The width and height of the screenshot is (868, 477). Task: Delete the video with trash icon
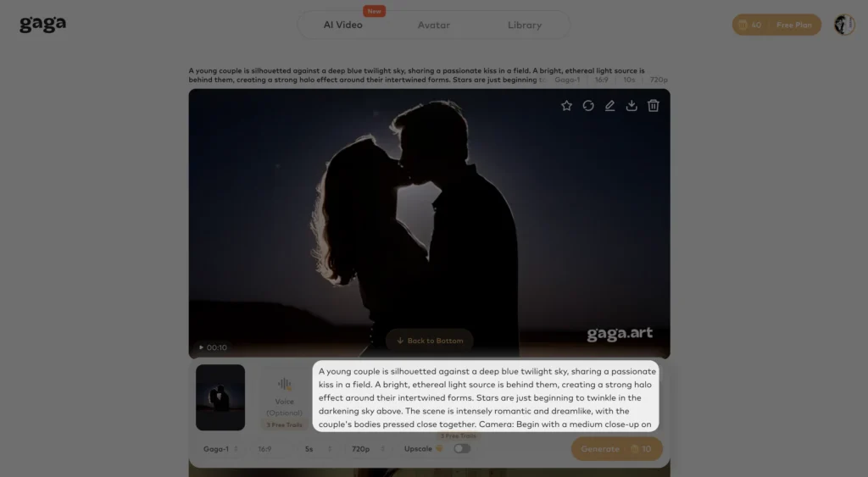654,106
